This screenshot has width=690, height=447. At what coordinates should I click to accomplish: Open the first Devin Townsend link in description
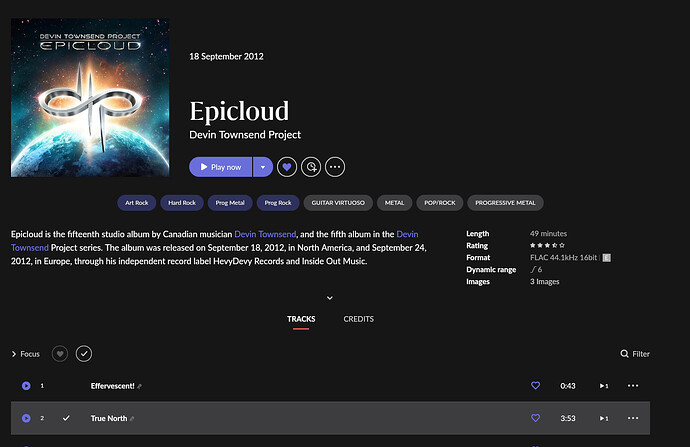(x=265, y=234)
